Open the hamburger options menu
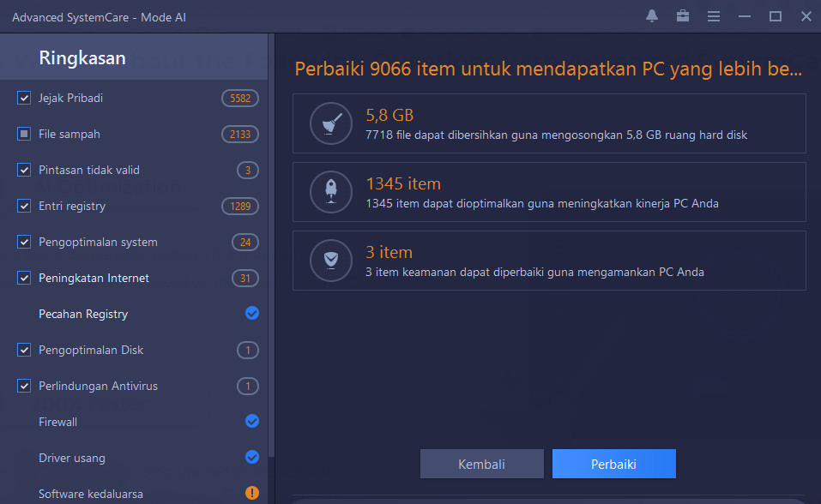 pos(714,16)
